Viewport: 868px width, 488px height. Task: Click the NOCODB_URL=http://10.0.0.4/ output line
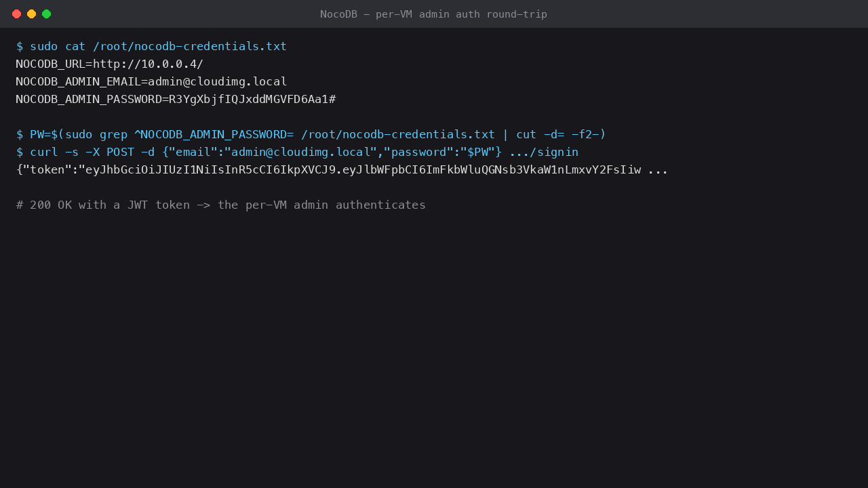pyautogui.click(x=110, y=64)
